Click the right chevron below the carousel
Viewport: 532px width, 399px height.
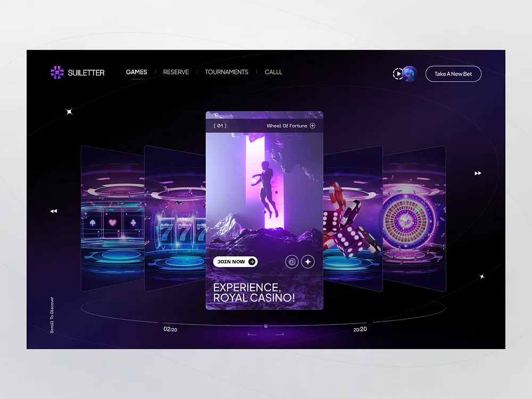click(278, 334)
